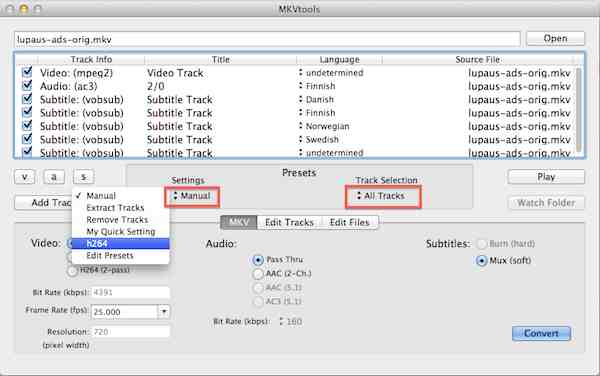
Task: Click the Title column header
Action: (221, 60)
